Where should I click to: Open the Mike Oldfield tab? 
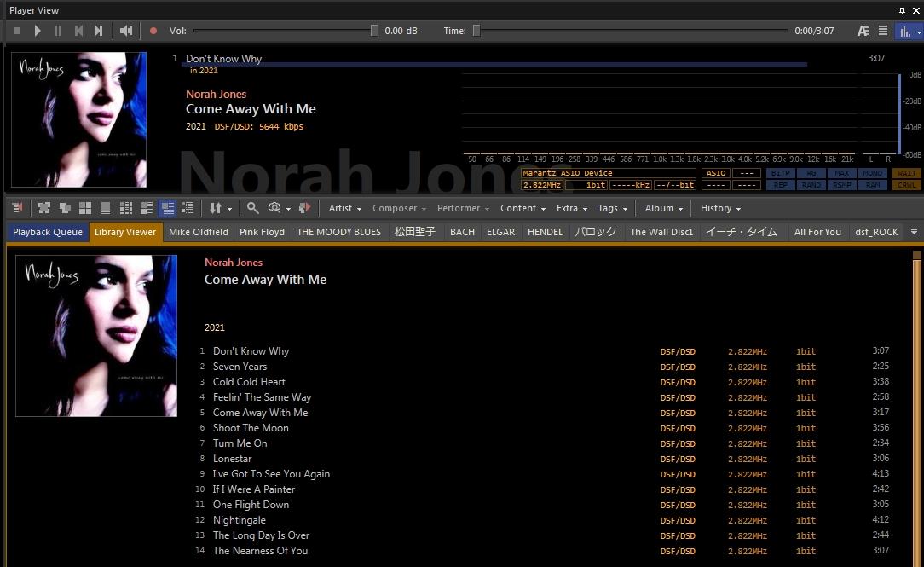coord(199,232)
